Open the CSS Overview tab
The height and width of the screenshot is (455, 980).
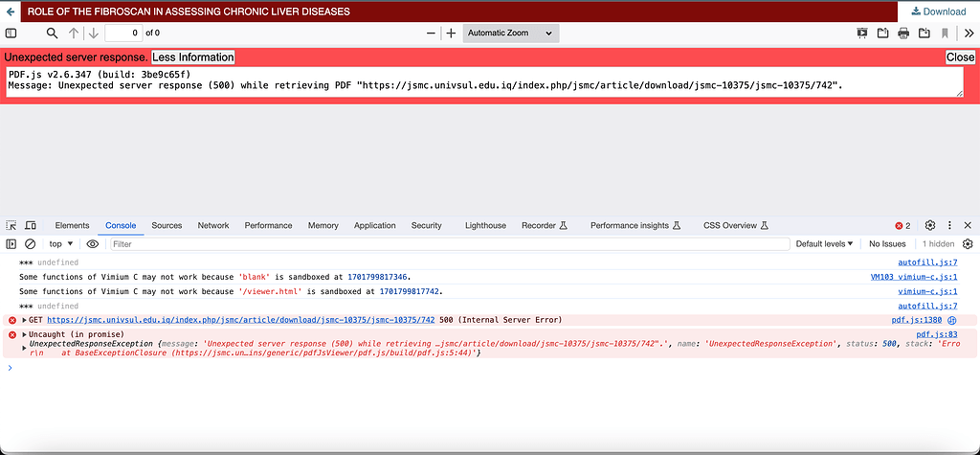pyautogui.click(x=735, y=225)
